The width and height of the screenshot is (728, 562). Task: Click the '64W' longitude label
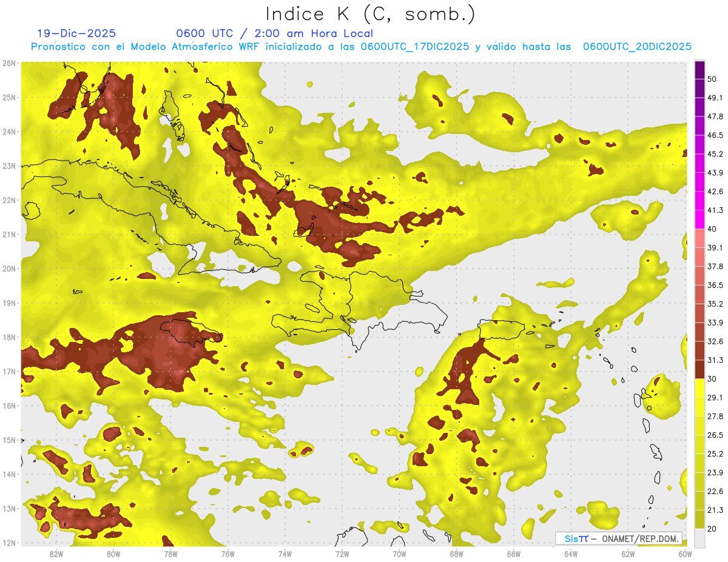click(571, 554)
